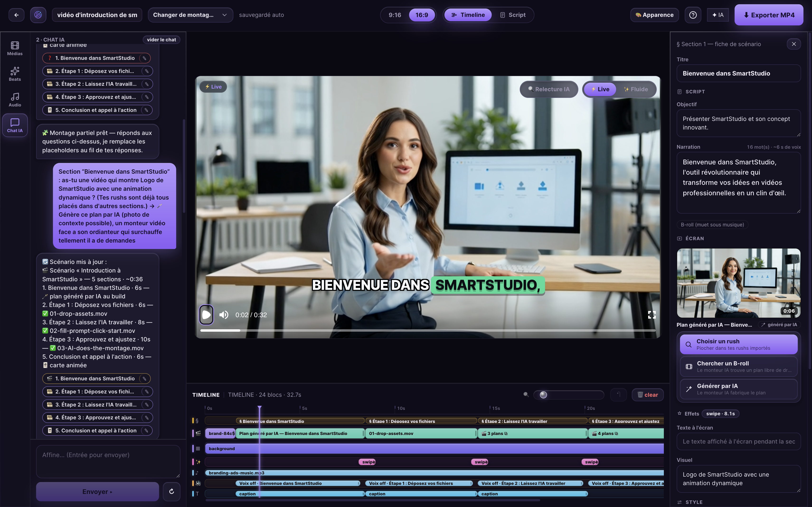Screen dimensions: 812x507
Task: Toggle the B-roll (muet sous musique) chip
Action: tap(712, 225)
